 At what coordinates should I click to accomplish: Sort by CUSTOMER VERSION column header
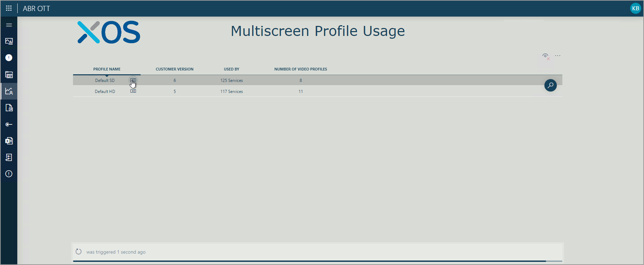tap(174, 69)
